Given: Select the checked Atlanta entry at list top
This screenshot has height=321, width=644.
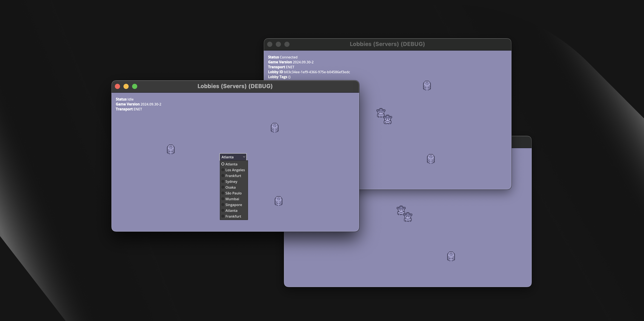Looking at the screenshot, I should 231,164.
